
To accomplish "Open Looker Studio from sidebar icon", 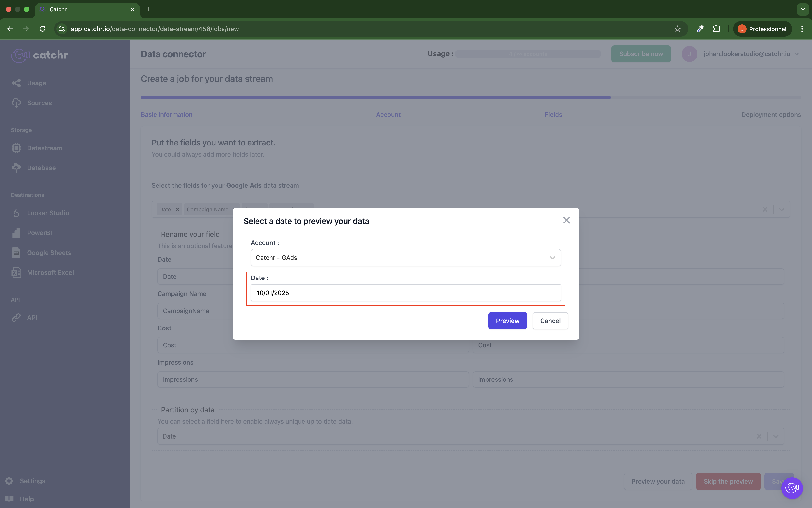I will click(16, 213).
